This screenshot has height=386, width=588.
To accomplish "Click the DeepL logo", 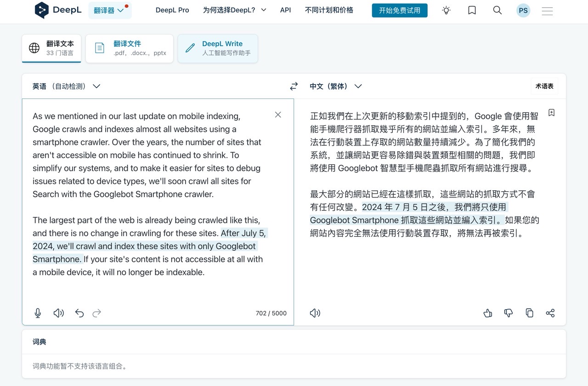I will pos(58,10).
